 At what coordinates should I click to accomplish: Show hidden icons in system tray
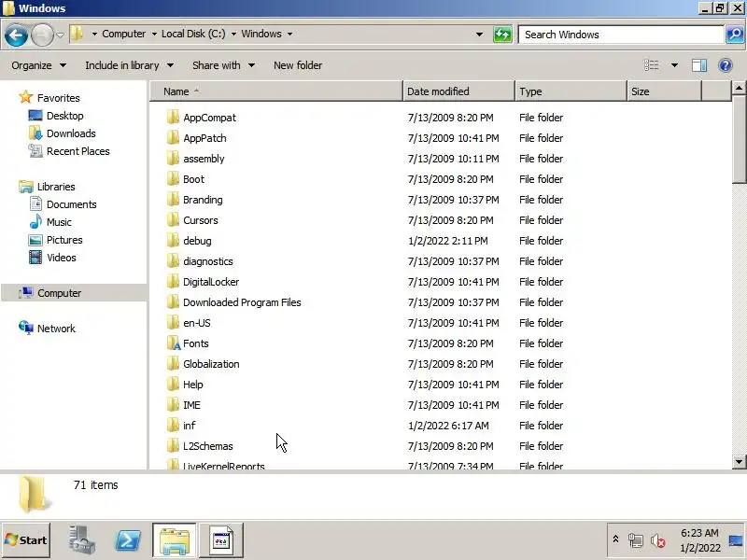coord(615,539)
